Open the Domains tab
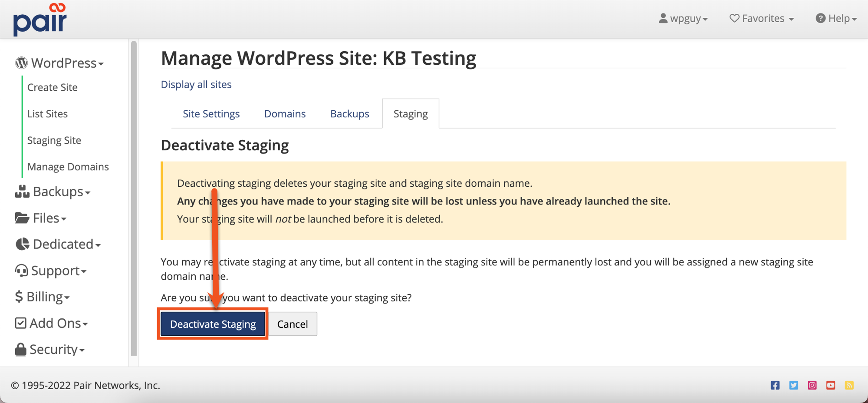The image size is (868, 403). pos(285,114)
